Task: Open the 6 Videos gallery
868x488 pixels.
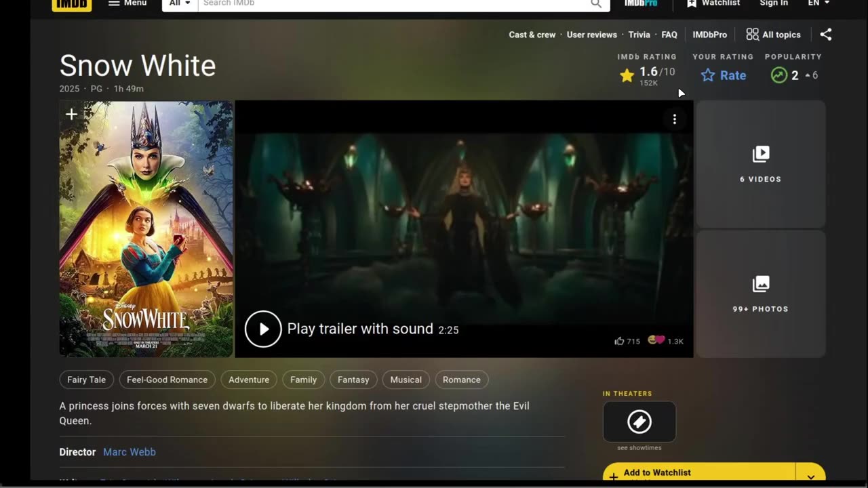Action: [761, 164]
